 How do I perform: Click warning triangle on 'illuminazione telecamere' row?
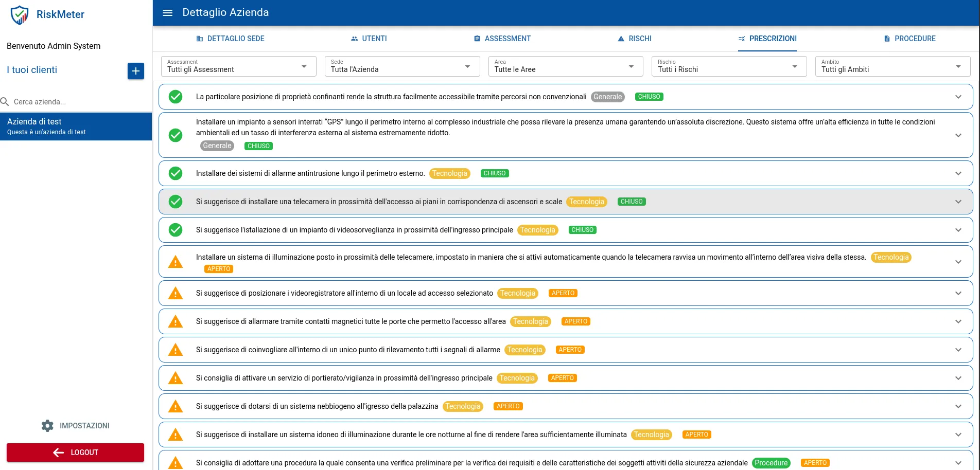(176, 262)
